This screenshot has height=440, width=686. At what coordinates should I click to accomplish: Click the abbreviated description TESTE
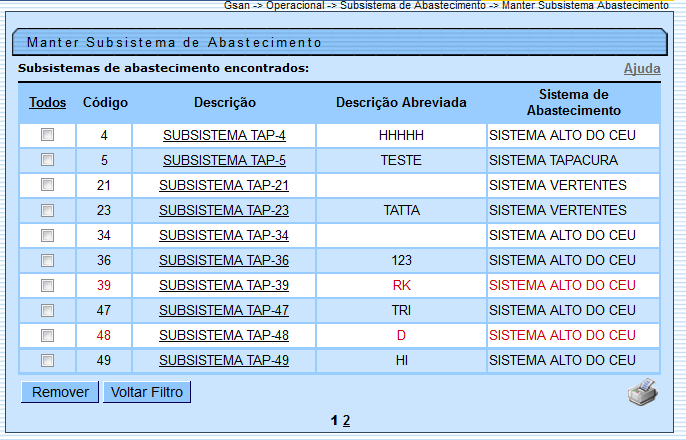point(401,160)
